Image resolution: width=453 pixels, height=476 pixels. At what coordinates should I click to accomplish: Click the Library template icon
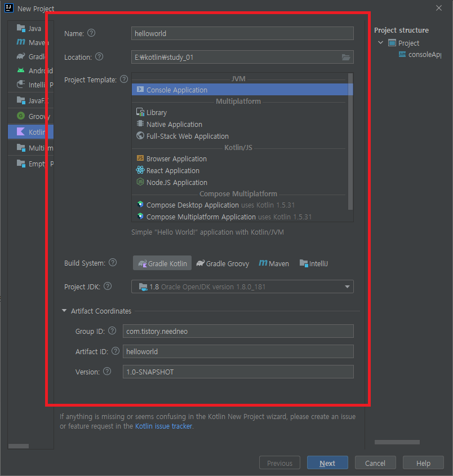(x=140, y=112)
